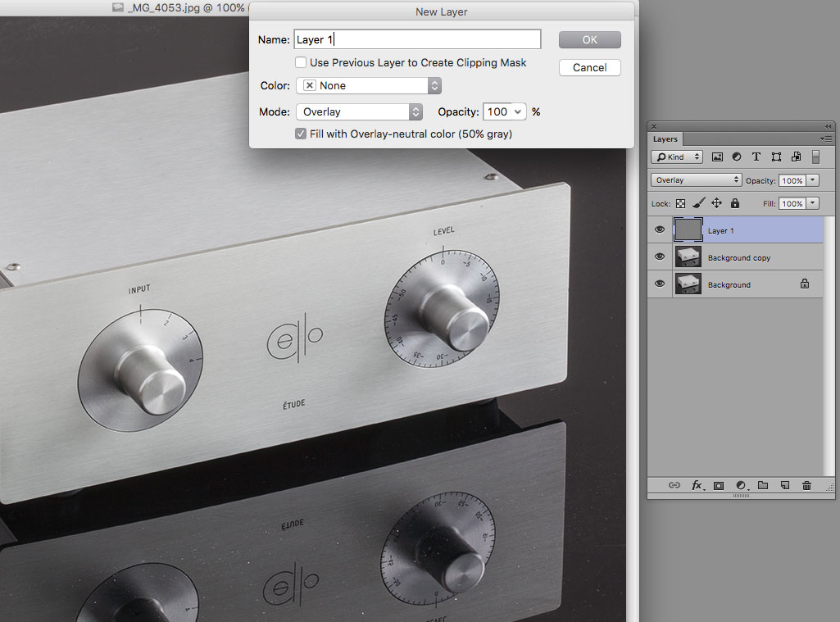Open the panel blend mode dropdown

pyautogui.click(x=696, y=180)
